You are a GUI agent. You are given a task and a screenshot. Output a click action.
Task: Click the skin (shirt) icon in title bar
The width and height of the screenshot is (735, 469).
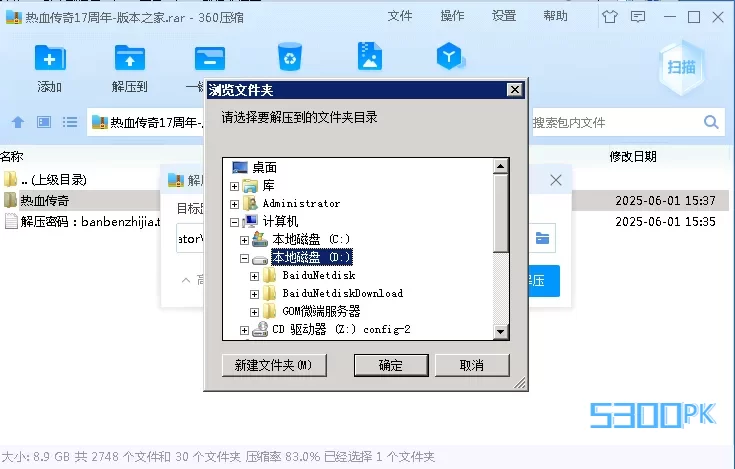[609, 17]
